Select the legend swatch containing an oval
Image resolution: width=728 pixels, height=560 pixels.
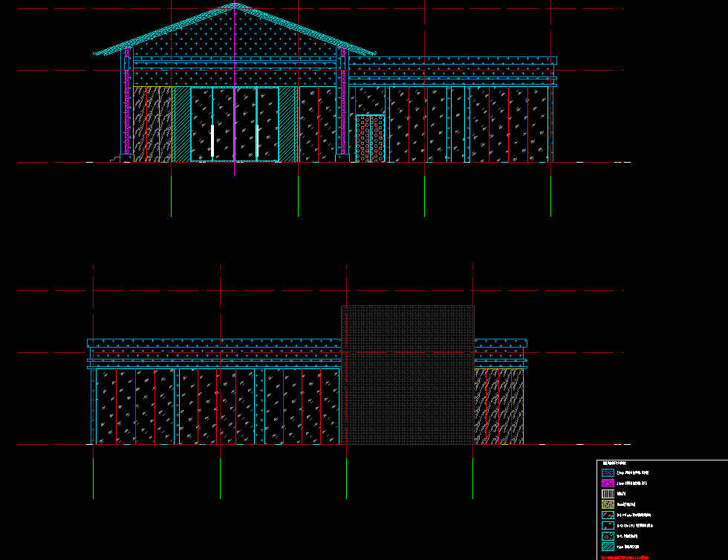[607, 535]
